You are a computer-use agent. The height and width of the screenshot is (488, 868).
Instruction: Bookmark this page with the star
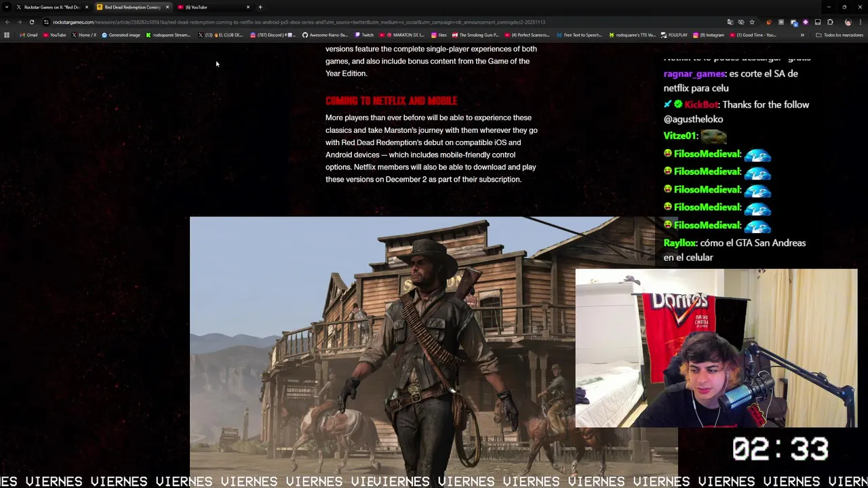[751, 22]
